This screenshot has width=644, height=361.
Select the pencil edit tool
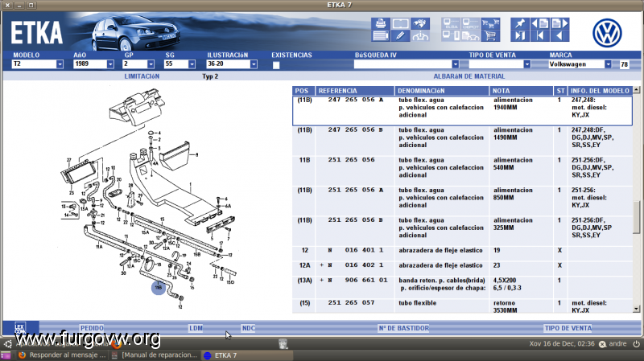pos(400,35)
